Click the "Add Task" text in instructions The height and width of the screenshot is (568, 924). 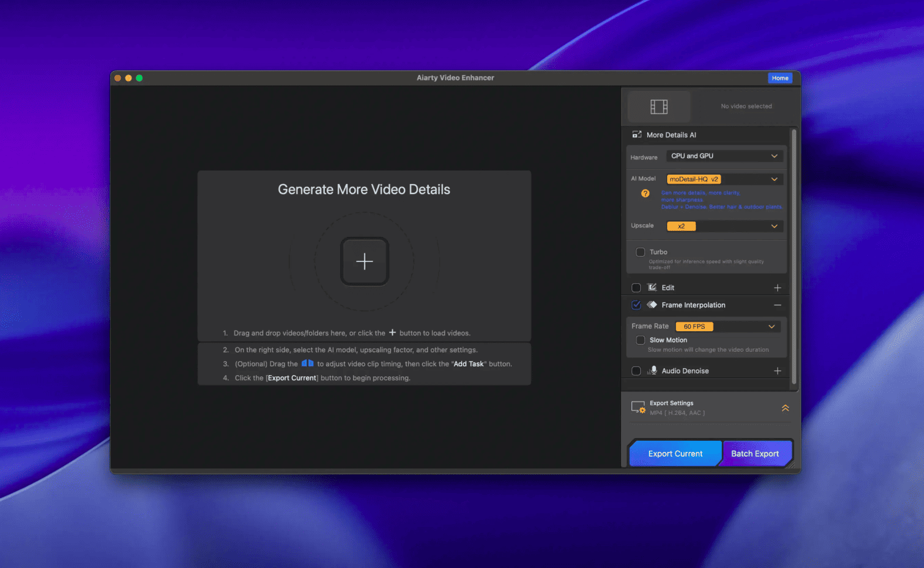[469, 364]
